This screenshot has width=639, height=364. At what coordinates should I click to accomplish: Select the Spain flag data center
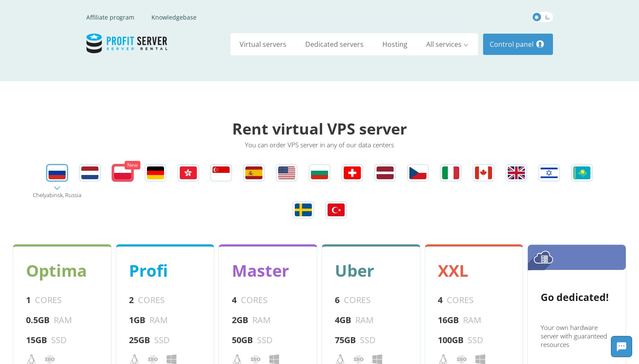254,173
